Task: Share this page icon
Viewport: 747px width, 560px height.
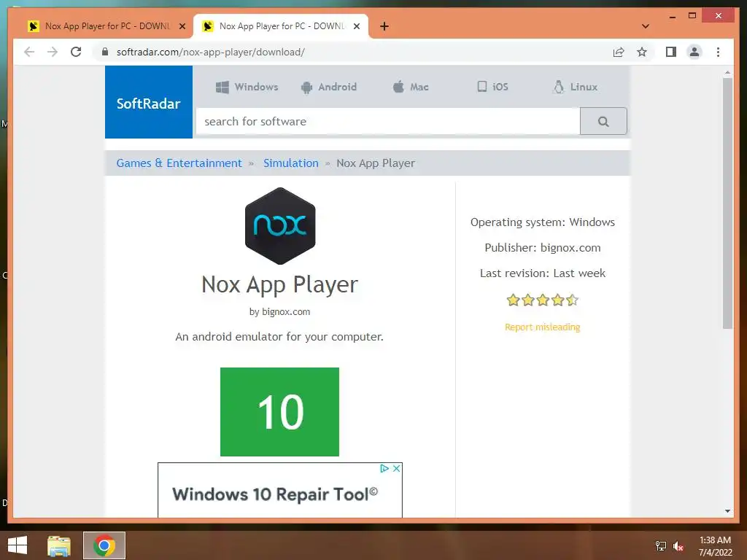Action: 619,52
